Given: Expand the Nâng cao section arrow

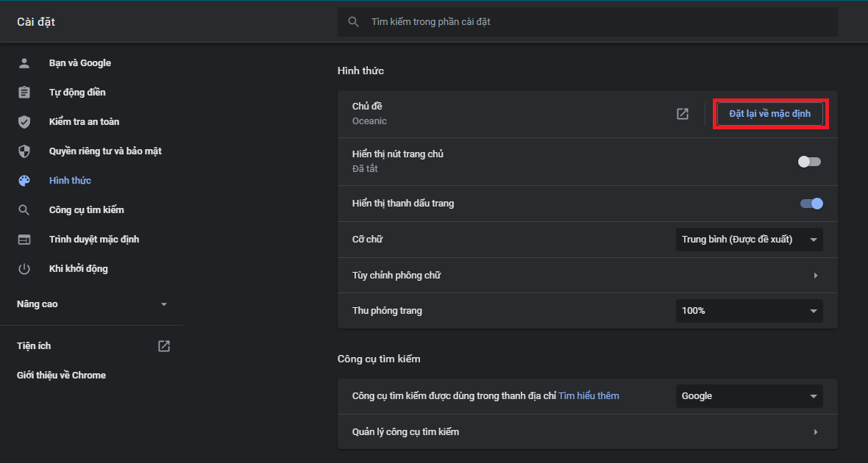Looking at the screenshot, I should pos(164,304).
